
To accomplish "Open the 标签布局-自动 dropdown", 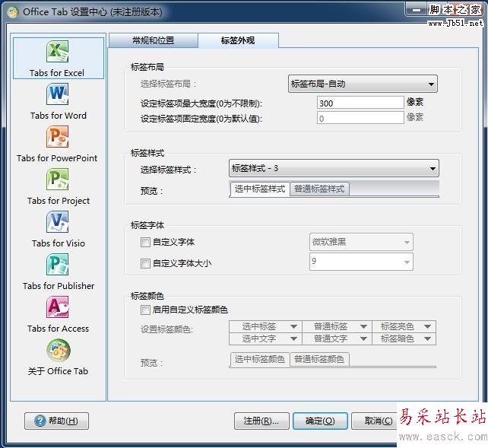I will pos(363,84).
